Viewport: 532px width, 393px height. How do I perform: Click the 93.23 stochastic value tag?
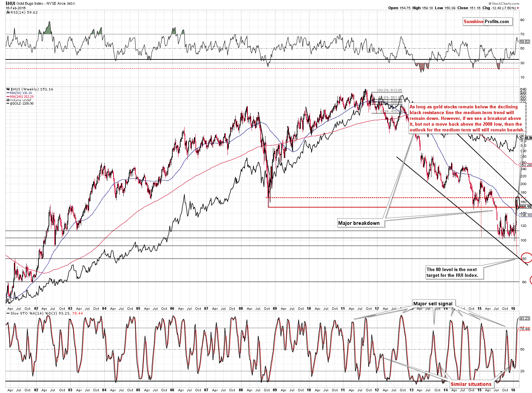coord(525,318)
